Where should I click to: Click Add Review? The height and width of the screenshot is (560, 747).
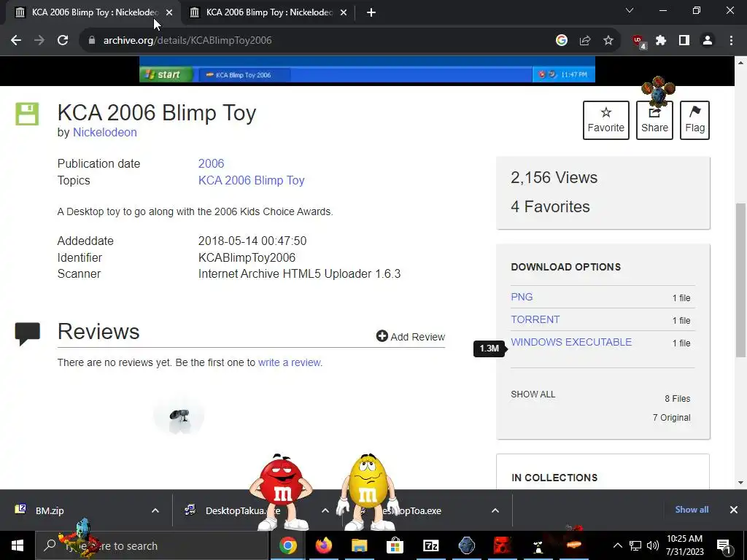click(411, 337)
